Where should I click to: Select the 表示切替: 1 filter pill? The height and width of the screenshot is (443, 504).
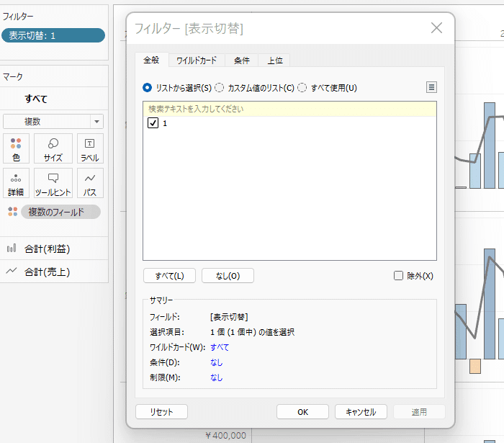(x=53, y=35)
